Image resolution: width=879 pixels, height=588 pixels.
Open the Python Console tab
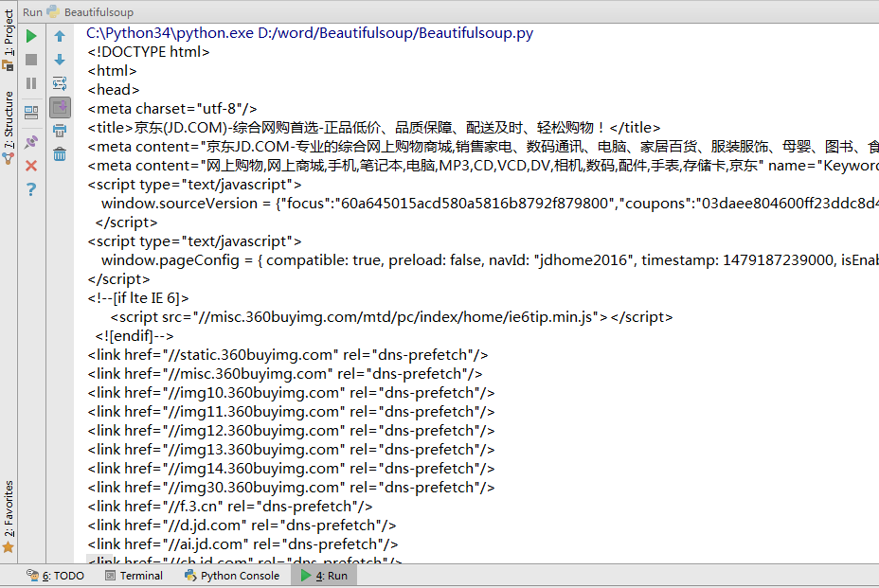(x=232, y=576)
